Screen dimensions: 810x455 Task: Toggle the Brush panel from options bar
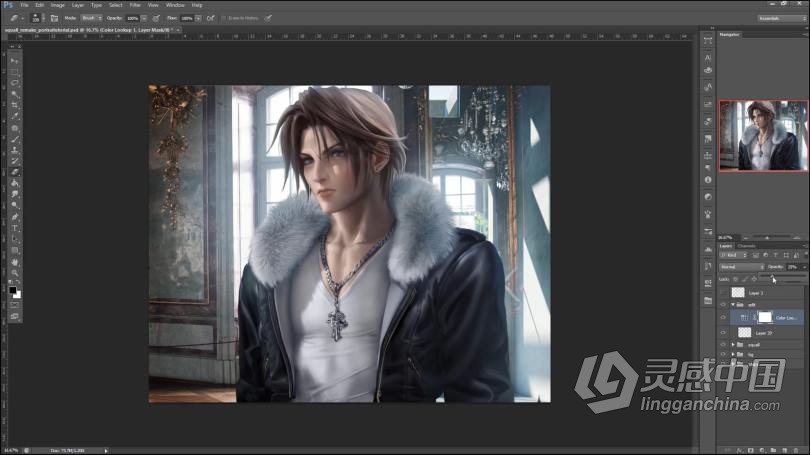click(x=54, y=18)
